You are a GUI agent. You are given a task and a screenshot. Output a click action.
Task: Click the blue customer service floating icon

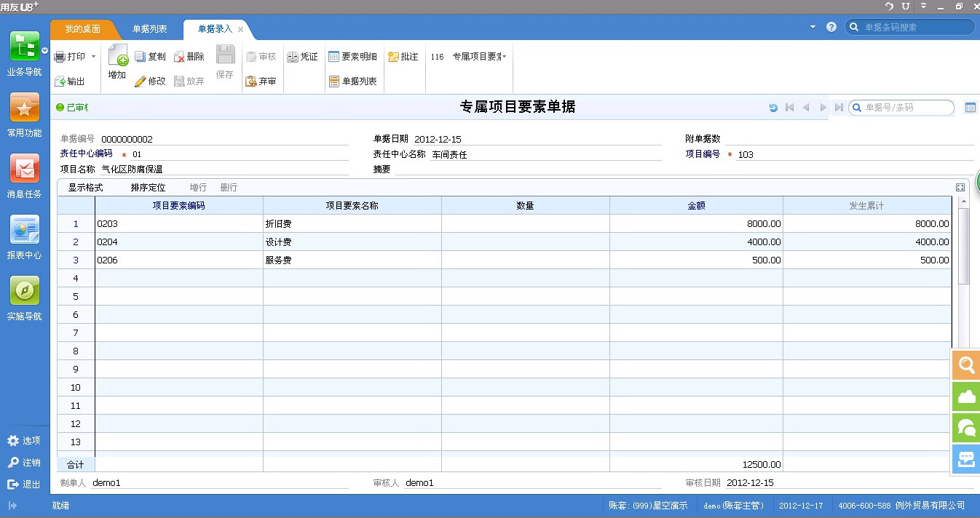[966, 459]
